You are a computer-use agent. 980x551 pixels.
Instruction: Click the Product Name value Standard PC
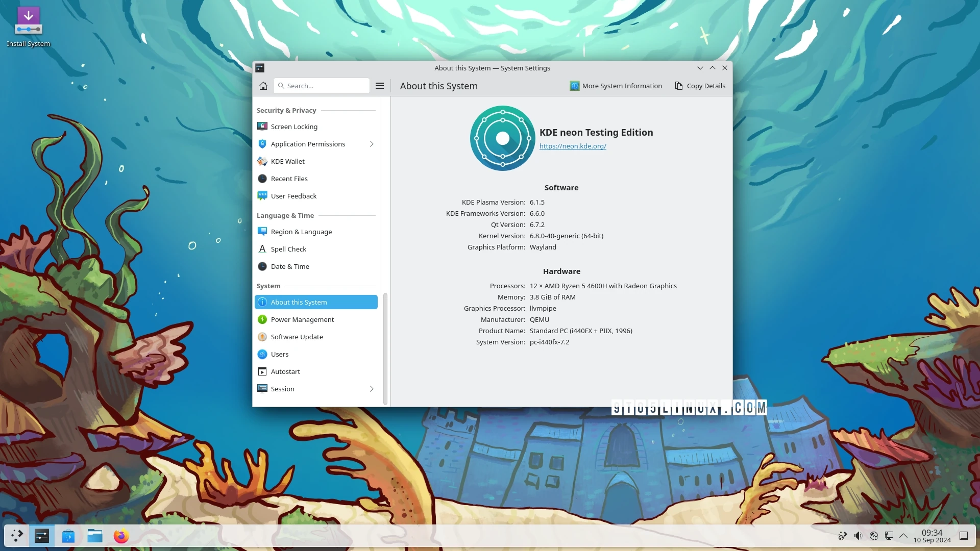[581, 331]
